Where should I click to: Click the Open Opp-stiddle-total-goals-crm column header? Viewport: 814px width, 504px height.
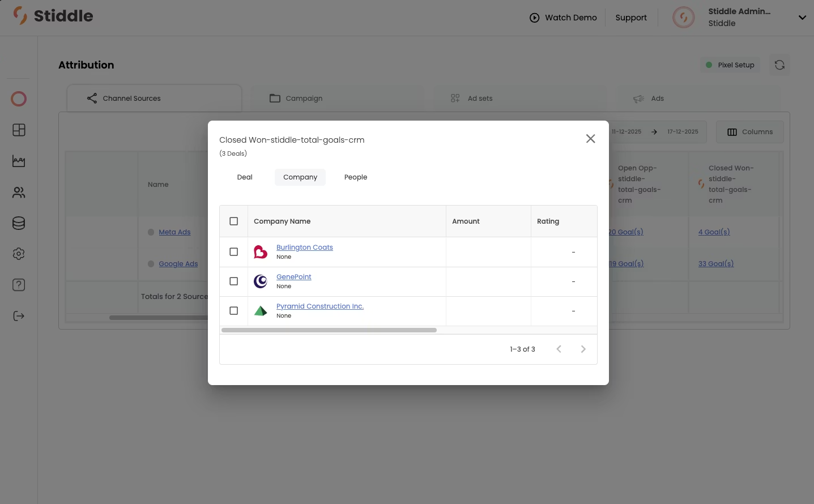click(649, 184)
